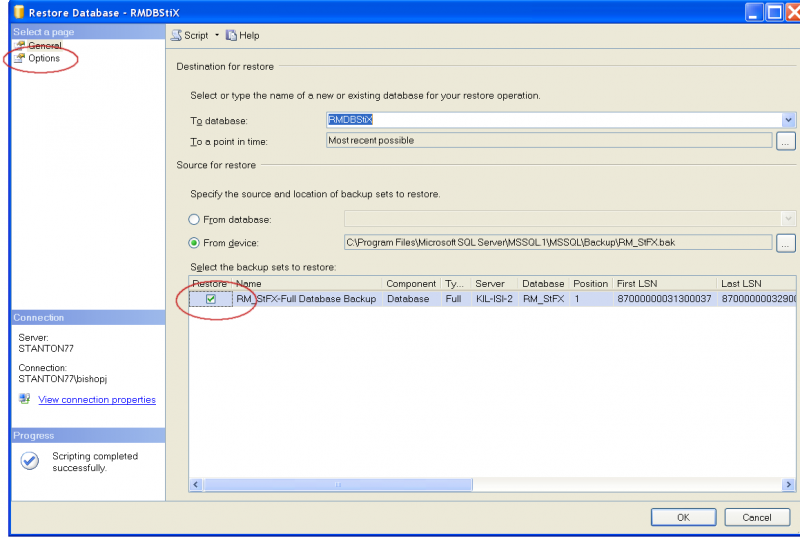The width and height of the screenshot is (800, 538).
Task: Switch to the Options page
Action: coord(44,58)
